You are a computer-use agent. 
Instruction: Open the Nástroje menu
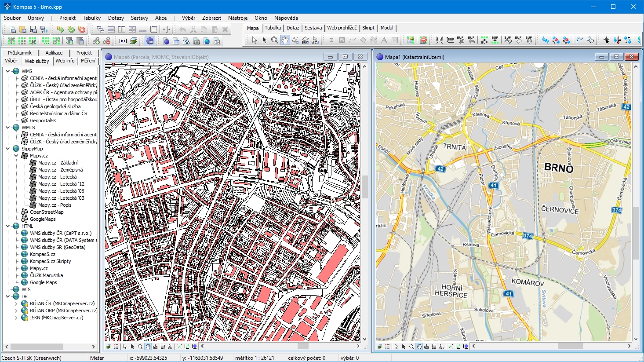click(238, 18)
